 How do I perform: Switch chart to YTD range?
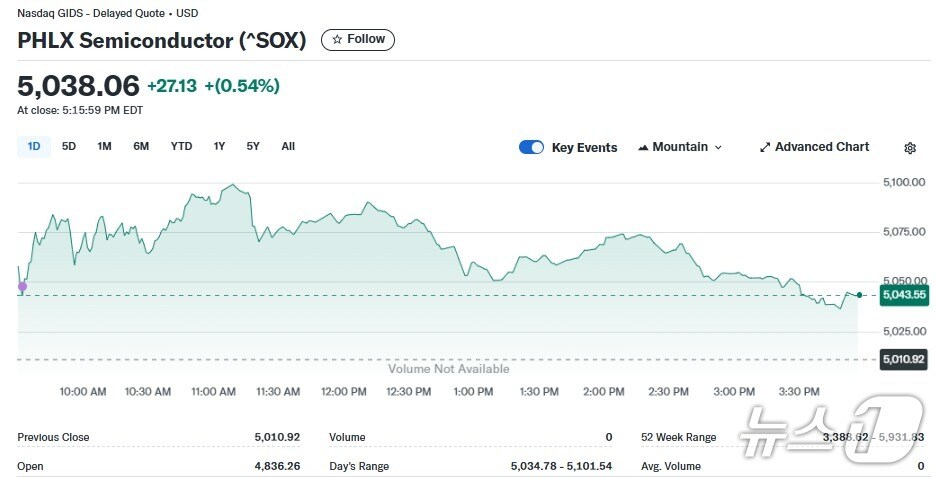coord(181,147)
